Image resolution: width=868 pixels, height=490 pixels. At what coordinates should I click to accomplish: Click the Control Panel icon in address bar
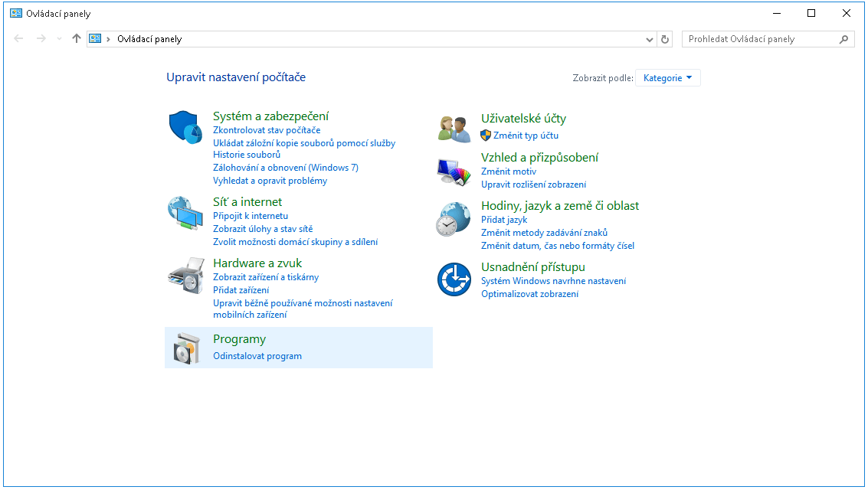pos(95,39)
